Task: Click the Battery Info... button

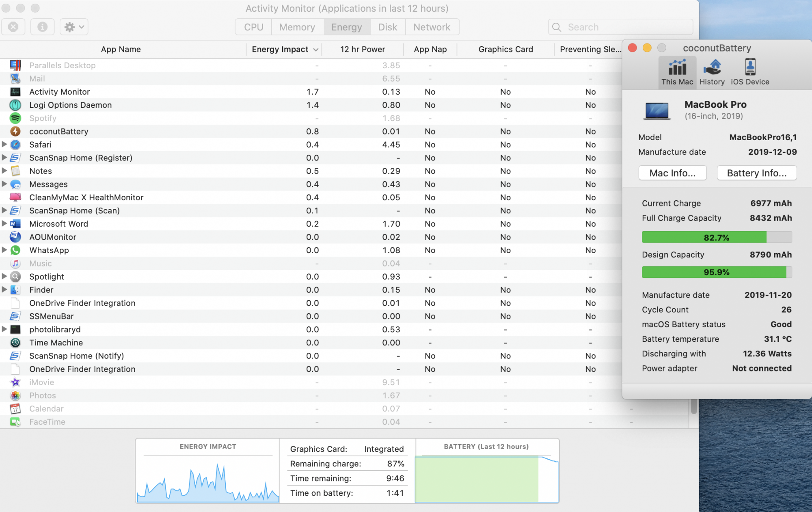Action: point(757,173)
